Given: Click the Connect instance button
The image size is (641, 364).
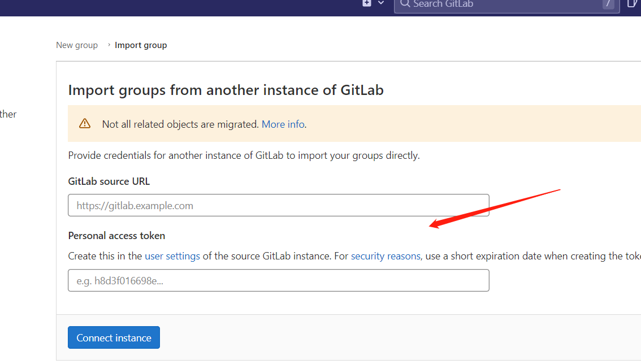Looking at the screenshot, I should [x=114, y=337].
